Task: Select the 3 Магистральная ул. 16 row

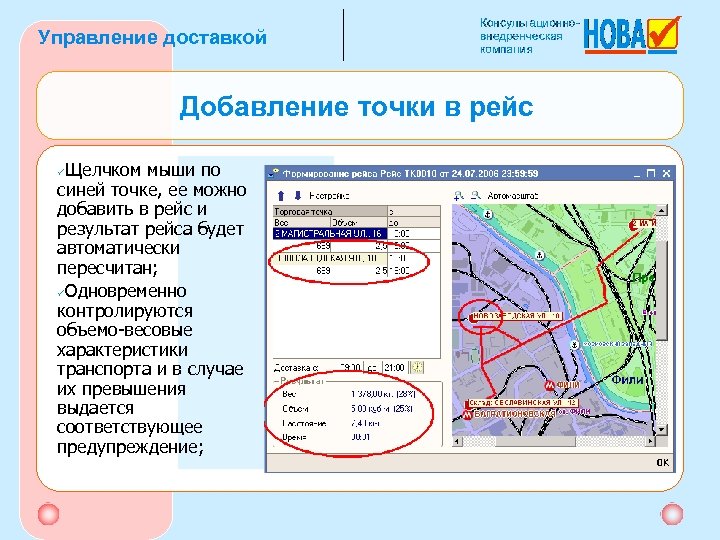Action: click(x=330, y=234)
